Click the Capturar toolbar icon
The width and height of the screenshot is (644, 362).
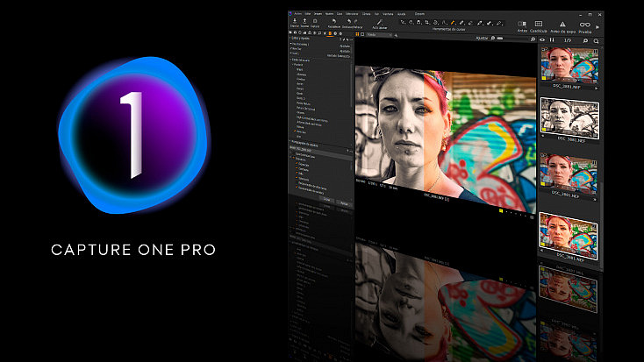click(x=315, y=21)
